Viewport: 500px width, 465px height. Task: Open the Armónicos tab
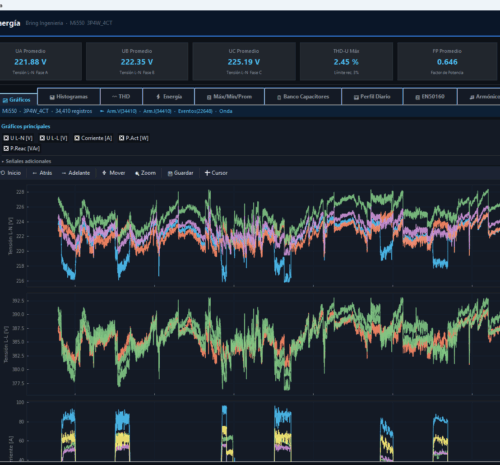(x=479, y=97)
